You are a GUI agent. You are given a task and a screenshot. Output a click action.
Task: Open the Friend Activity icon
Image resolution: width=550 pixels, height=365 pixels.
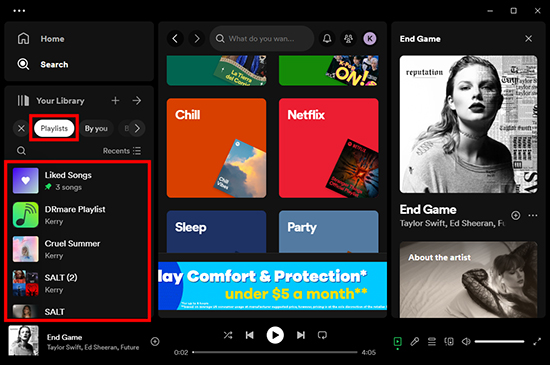348,39
